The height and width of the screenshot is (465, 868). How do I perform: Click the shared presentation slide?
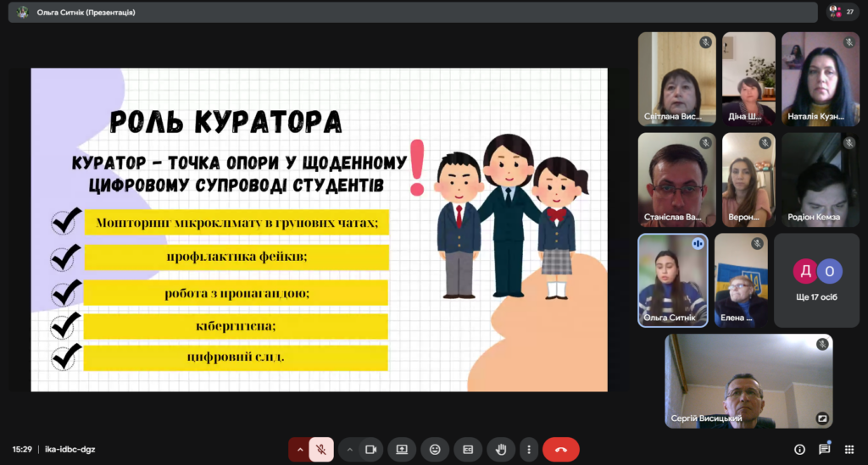tap(319, 230)
